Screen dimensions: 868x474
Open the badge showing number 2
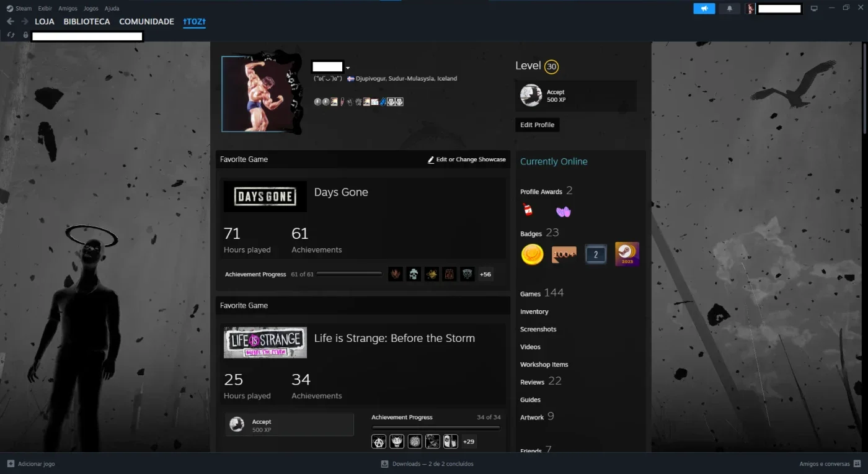[x=596, y=254]
